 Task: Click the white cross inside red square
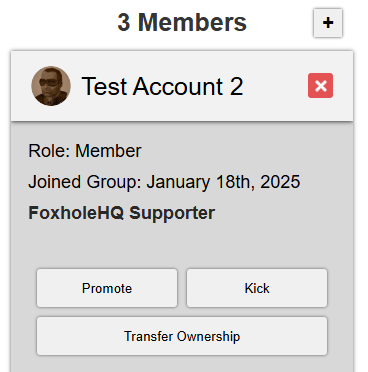click(320, 86)
